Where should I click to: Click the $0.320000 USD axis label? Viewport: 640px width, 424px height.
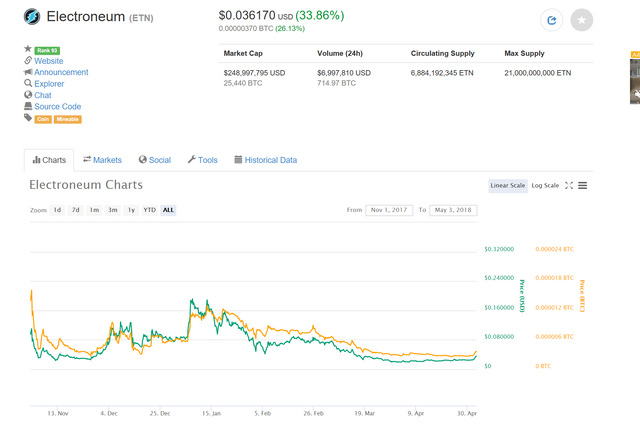[x=499, y=249]
